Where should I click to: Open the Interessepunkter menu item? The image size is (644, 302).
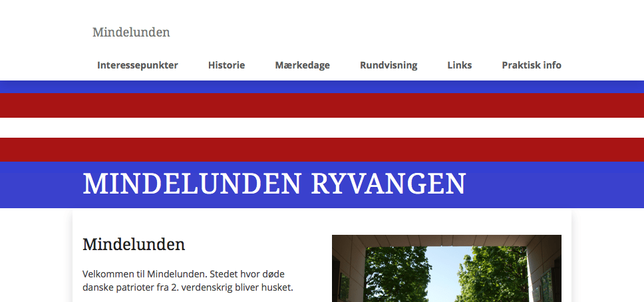138,65
